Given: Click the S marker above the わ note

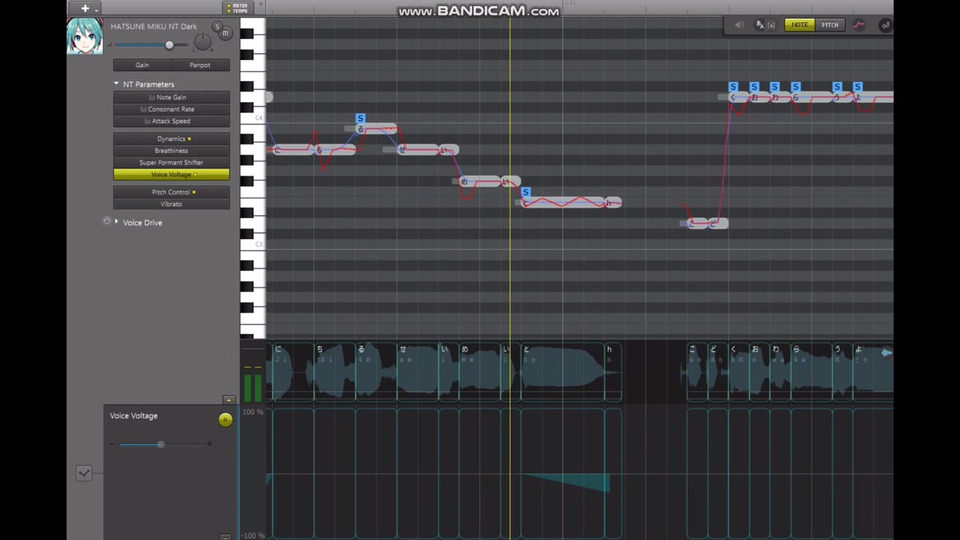Looking at the screenshot, I should tap(774, 87).
